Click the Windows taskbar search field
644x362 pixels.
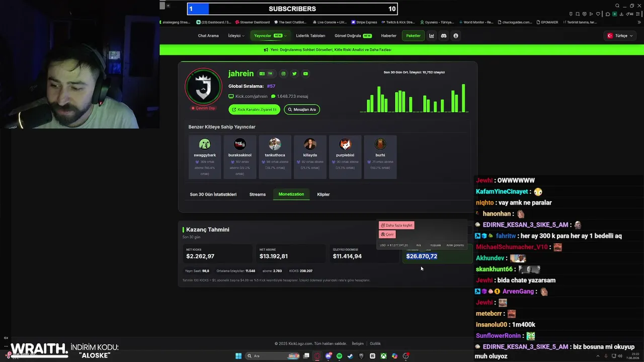pos(273,356)
